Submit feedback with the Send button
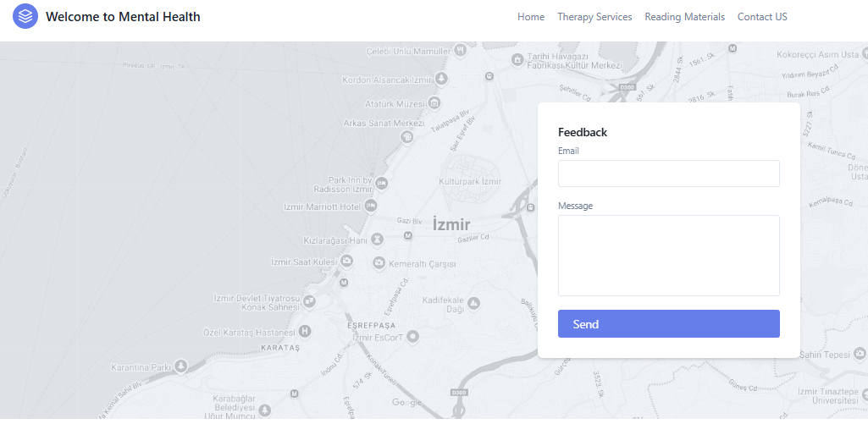The width and height of the screenshot is (868, 424). pyautogui.click(x=669, y=324)
